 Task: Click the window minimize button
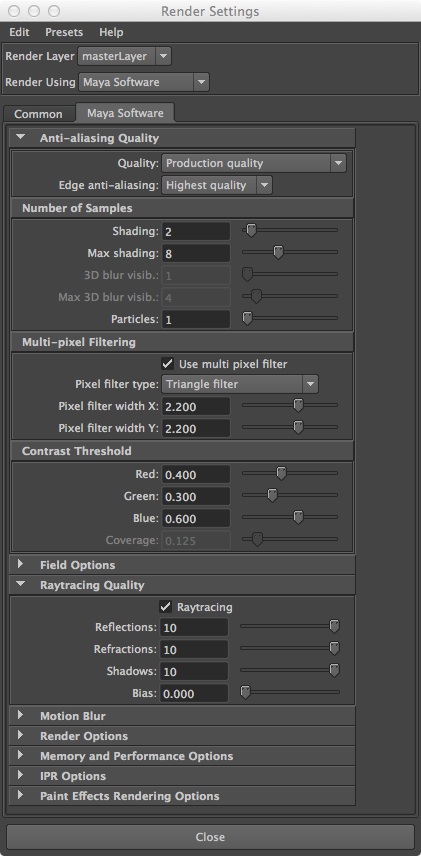[34, 11]
